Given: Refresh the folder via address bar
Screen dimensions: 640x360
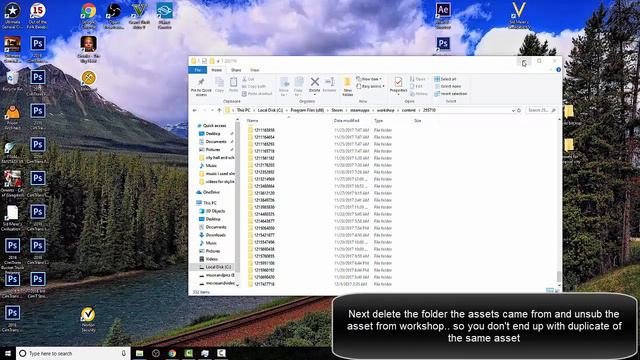Looking at the screenshot, I should [x=519, y=110].
